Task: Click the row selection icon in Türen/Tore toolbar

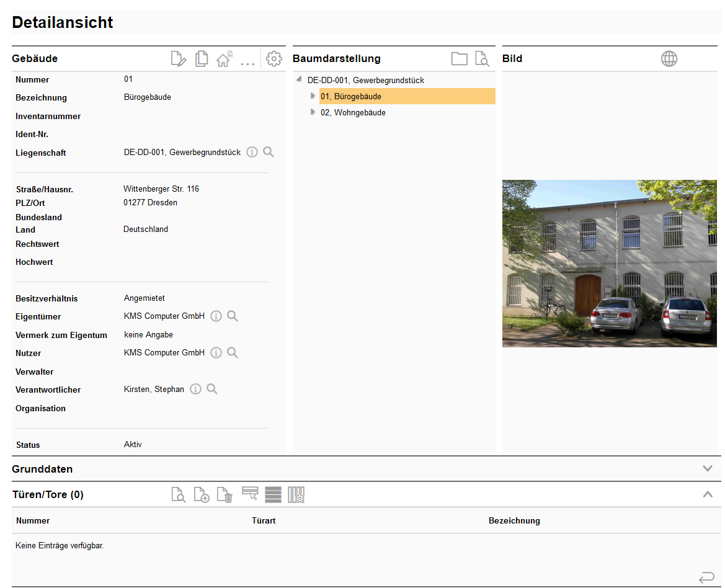Action: click(250, 494)
